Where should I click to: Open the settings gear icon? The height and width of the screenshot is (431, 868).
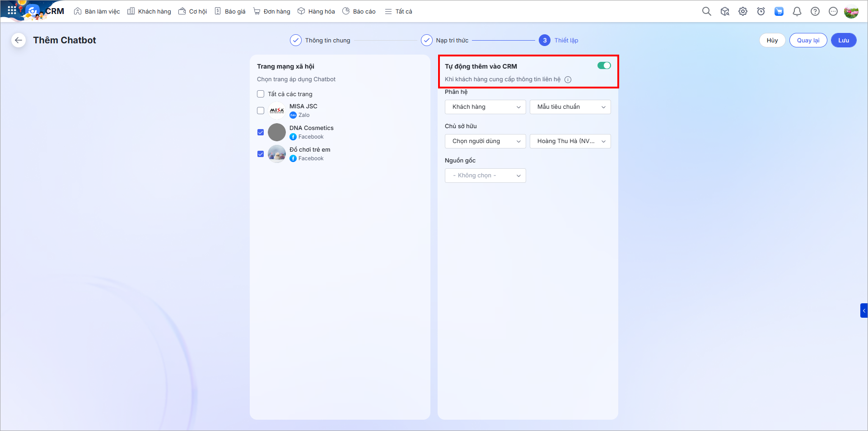click(742, 11)
